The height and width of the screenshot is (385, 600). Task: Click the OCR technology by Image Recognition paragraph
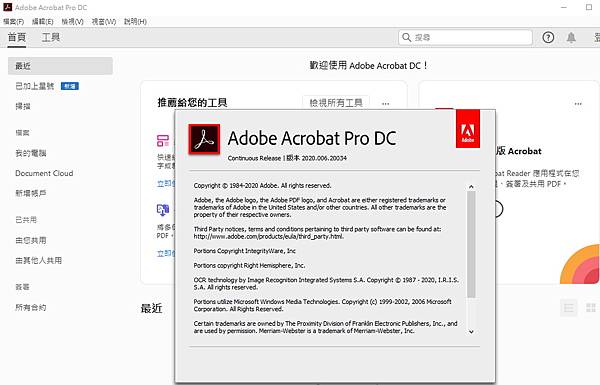click(326, 284)
